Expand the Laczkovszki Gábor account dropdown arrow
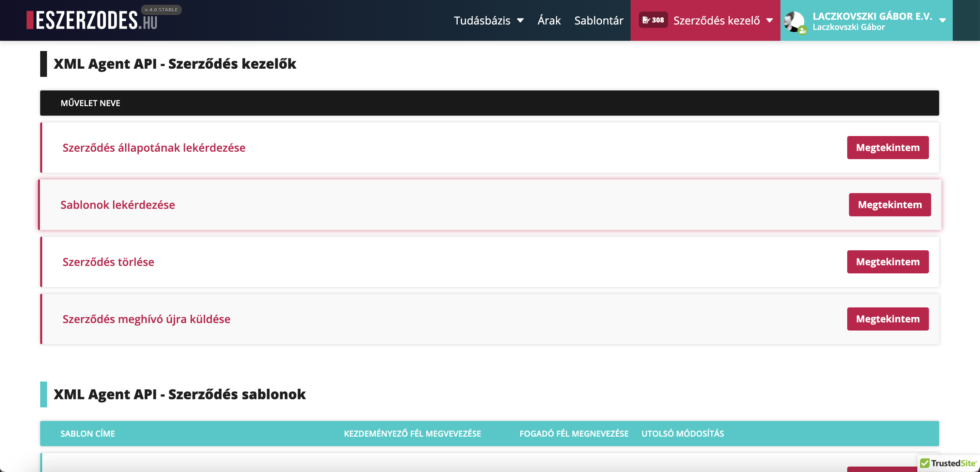Viewport: 980px width, 472px height. pyautogui.click(x=942, y=20)
